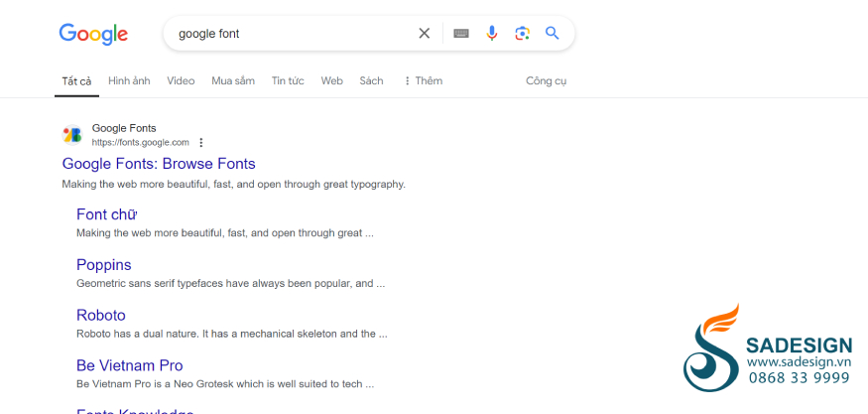
Task: Open the Google Fonts favicon
Action: click(x=72, y=135)
